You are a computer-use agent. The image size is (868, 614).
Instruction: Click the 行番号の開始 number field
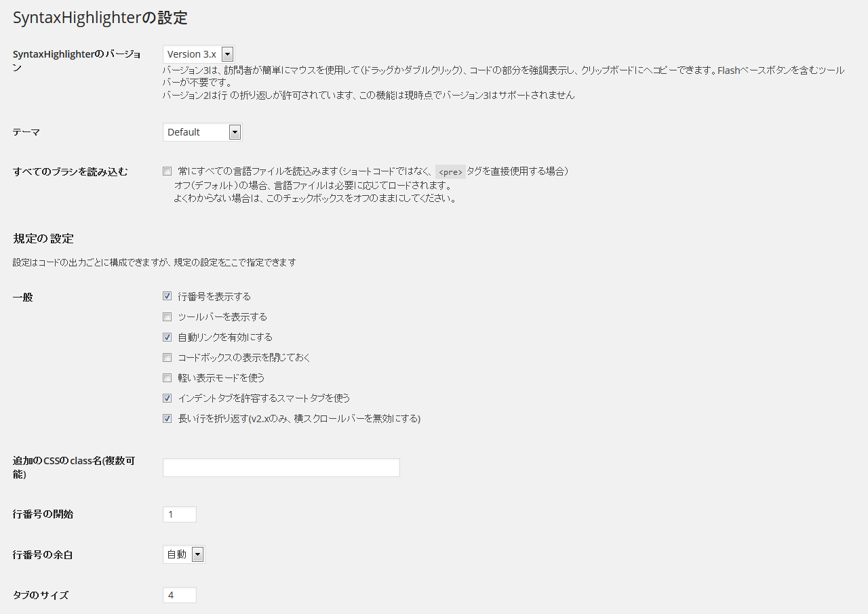coord(180,514)
